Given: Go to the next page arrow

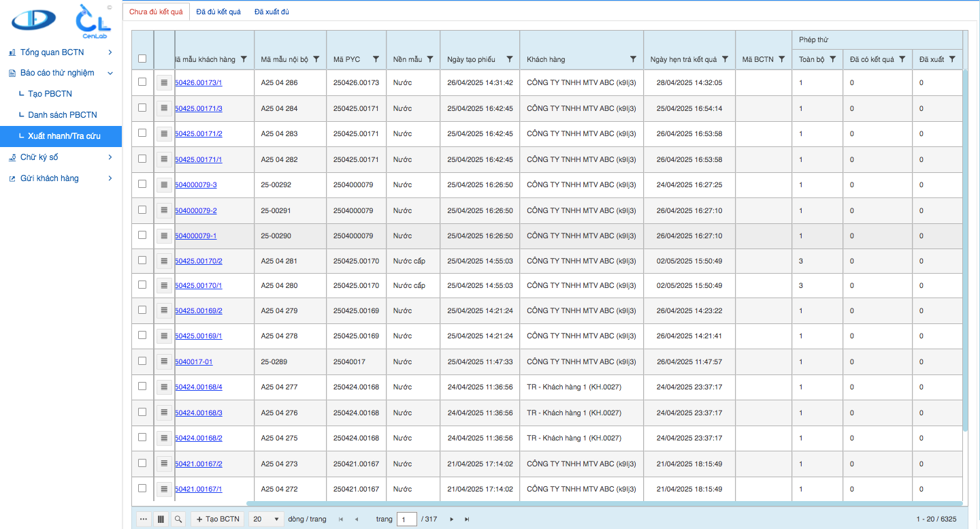Looking at the screenshot, I should click(451, 519).
